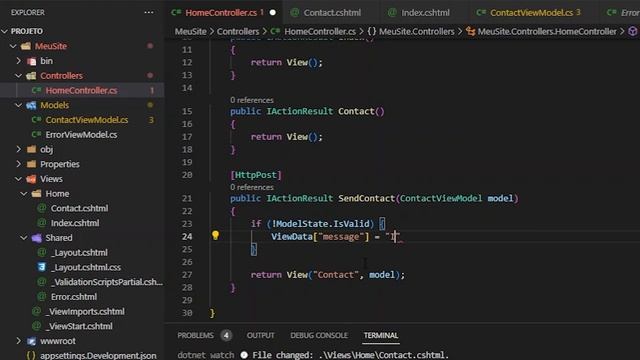Click the unsaved dot on HomeController.cs tab
This screenshot has width=640, height=360.
(273, 13)
